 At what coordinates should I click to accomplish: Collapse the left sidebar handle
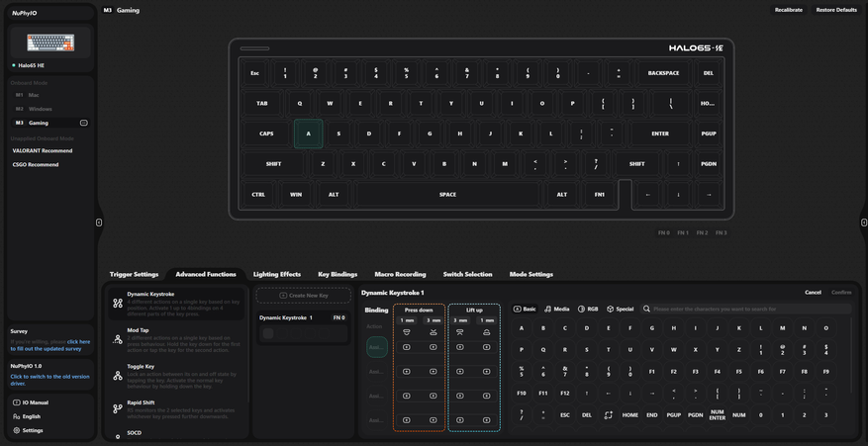(99, 223)
